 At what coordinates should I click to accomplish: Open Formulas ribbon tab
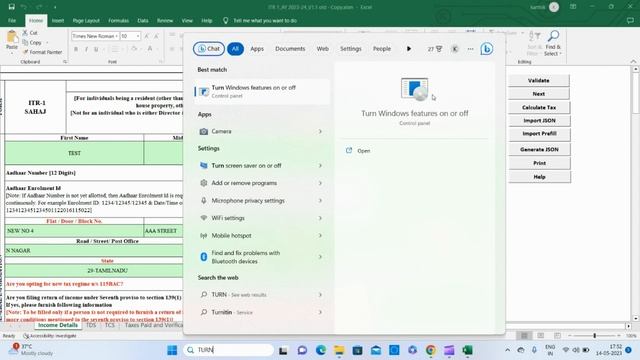pos(118,20)
